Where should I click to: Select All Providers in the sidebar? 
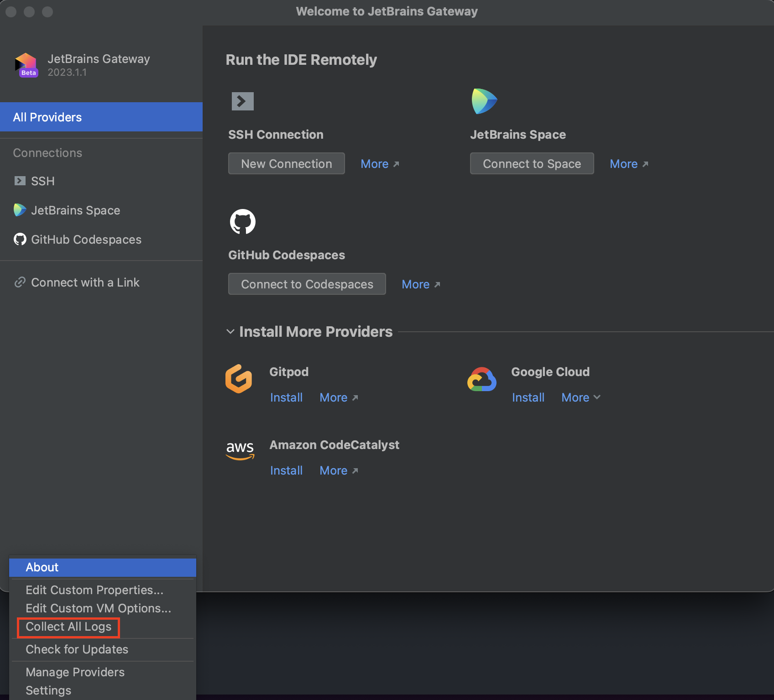tap(101, 117)
